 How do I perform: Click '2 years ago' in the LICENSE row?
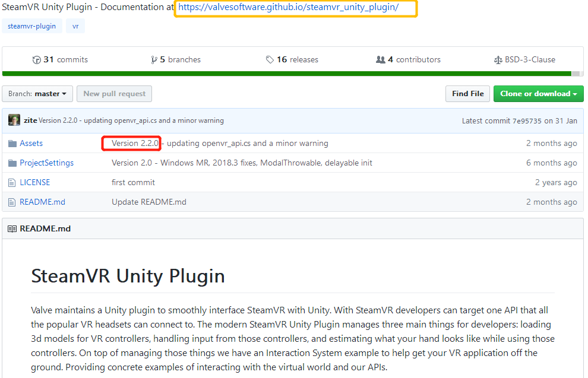click(556, 182)
